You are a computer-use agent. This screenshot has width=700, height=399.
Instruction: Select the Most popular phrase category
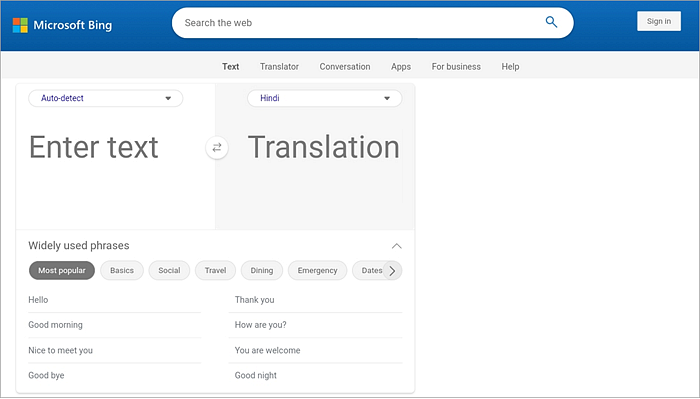tap(62, 270)
